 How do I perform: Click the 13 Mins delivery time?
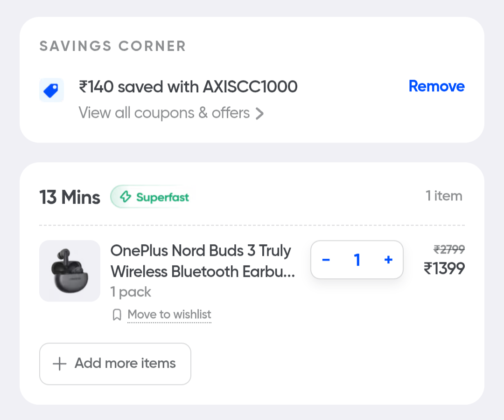[70, 197]
